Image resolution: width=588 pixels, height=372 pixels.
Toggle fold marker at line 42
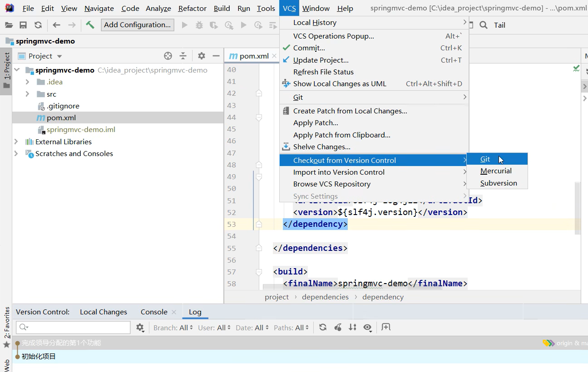point(259,93)
